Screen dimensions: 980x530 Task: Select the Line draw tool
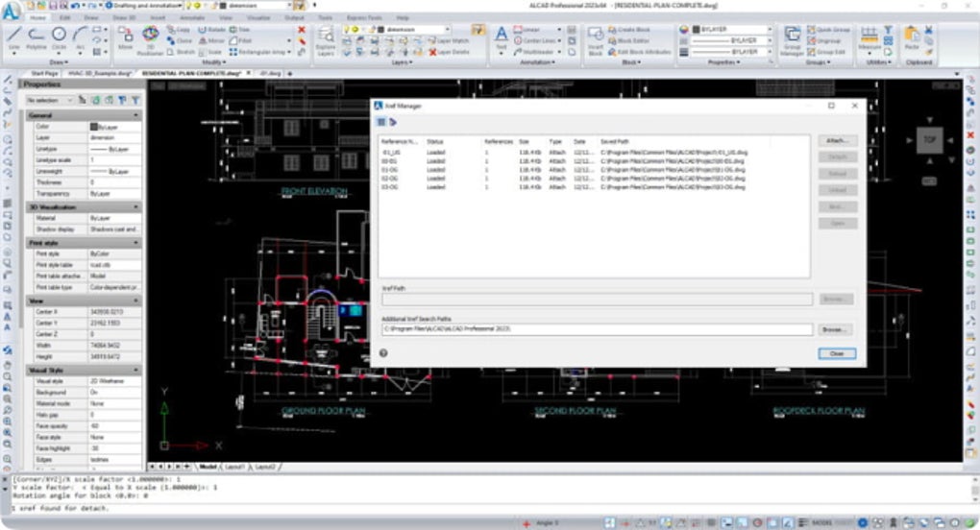coord(13,38)
